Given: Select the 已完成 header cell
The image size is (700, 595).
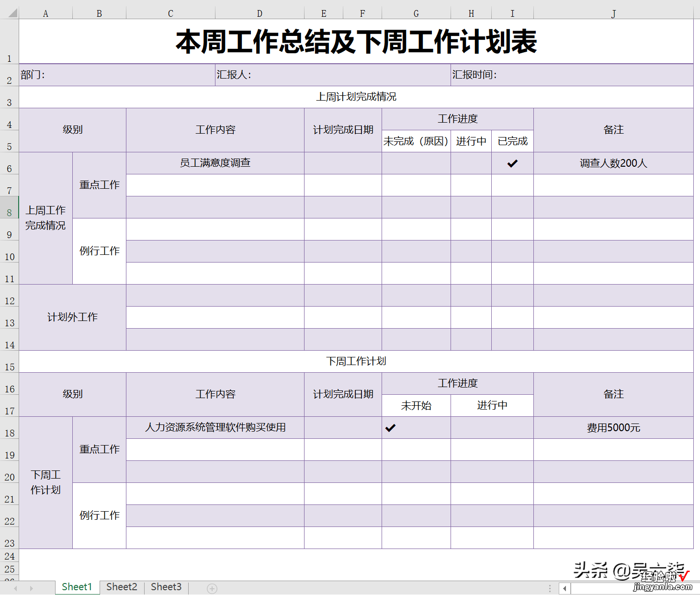Looking at the screenshot, I should 512,141.
